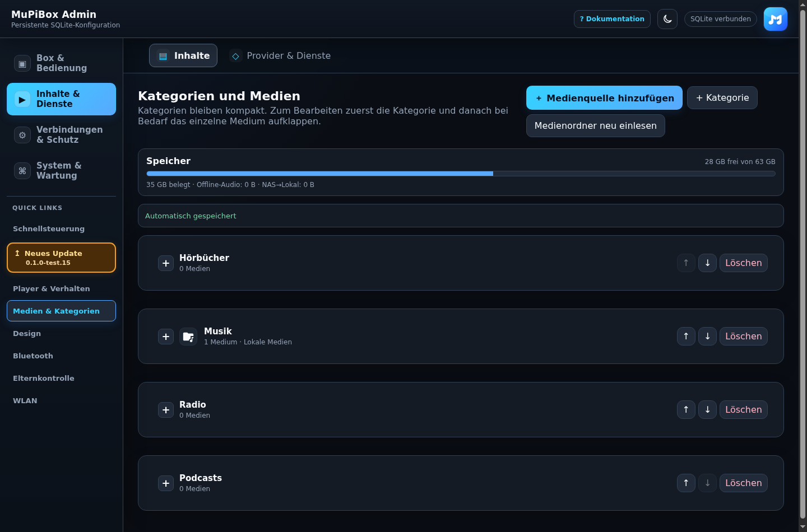Expand the Radio category
The width and height of the screenshot is (807, 532).
tap(166, 410)
